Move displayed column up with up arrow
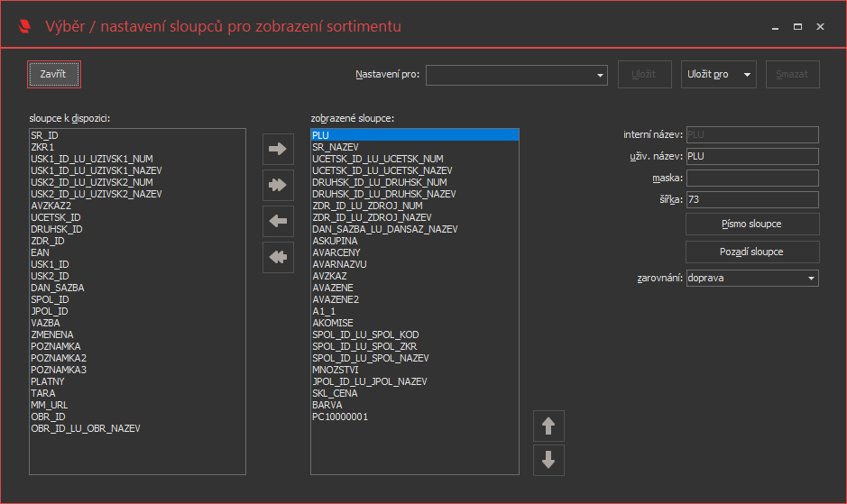 pos(548,426)
